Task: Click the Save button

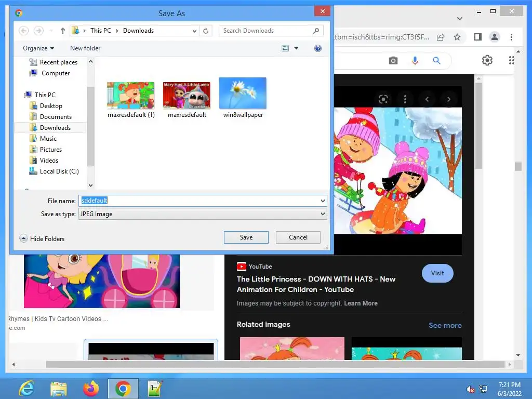Action: click(x=246, y=237)
